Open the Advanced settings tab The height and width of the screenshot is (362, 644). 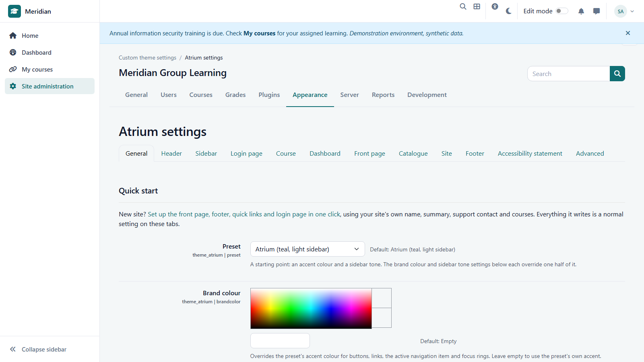(590, 153)
